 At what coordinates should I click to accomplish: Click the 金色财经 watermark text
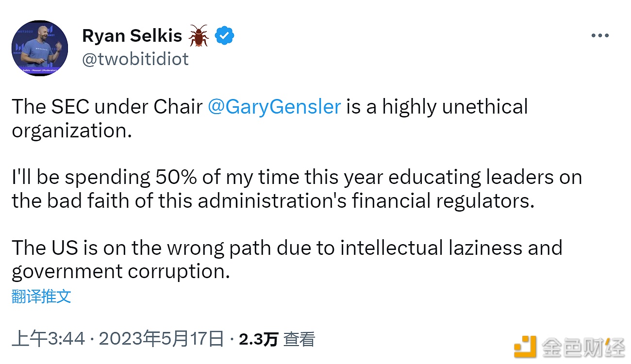coord(583,347)
